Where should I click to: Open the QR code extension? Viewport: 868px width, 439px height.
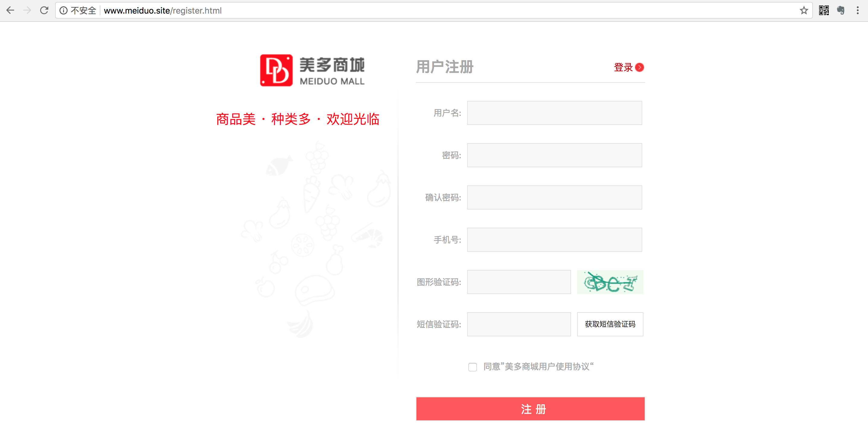(824, 11)
